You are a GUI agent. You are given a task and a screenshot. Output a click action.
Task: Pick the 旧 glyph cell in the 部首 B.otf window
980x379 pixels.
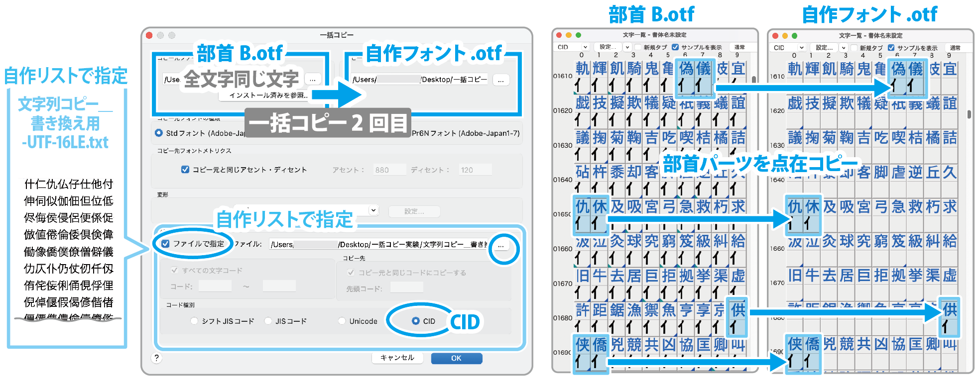tap(582, 276)
